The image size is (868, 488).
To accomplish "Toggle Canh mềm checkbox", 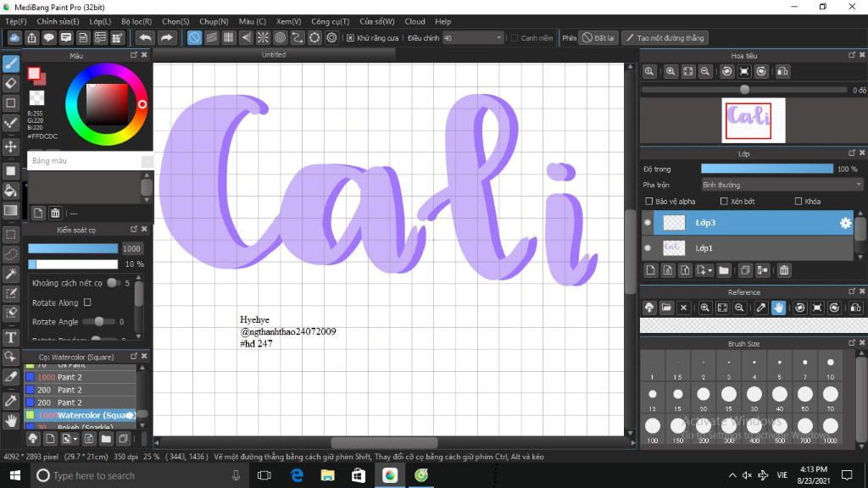I will point(515,38).
